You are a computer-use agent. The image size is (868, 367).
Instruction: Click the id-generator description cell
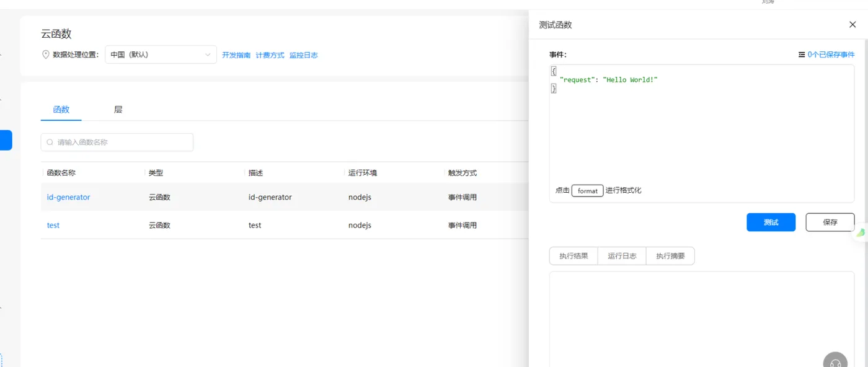(270, 197)
